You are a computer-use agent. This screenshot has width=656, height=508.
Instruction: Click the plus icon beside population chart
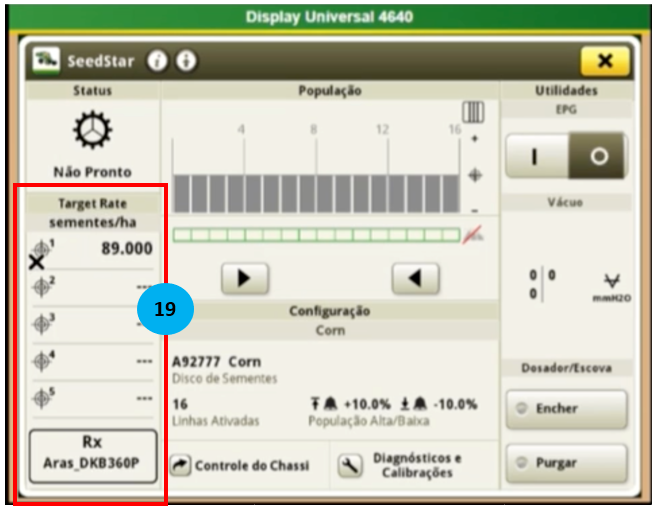tap(474, 138)
